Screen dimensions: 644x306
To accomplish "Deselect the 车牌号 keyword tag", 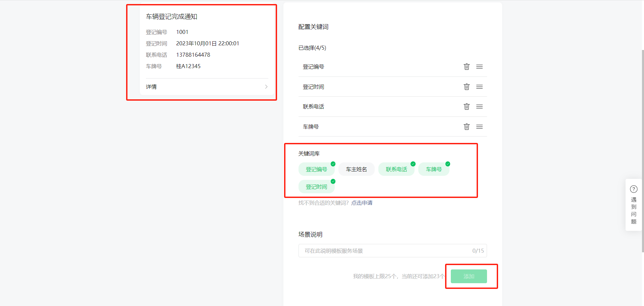I will click(434, 169).
